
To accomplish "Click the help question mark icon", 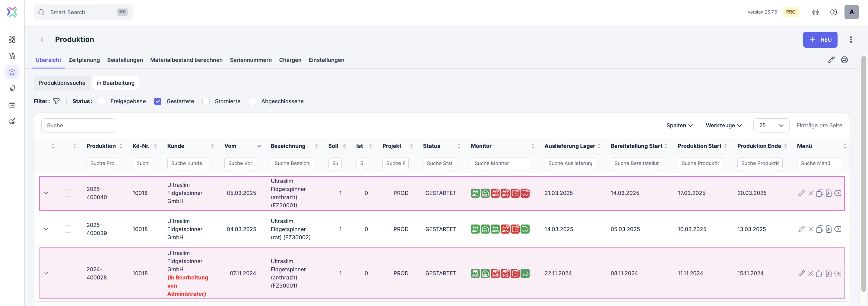I will click(x=833, y=12).
